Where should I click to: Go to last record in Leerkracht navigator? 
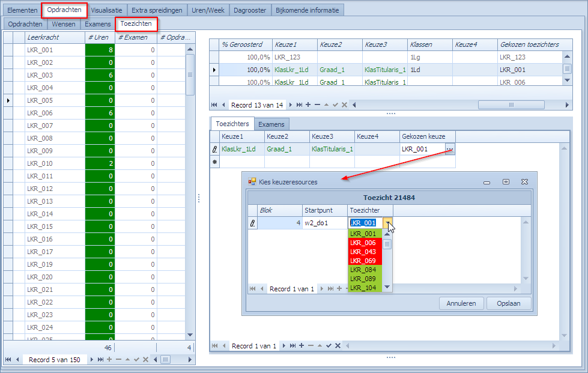[x=100, y=360]
